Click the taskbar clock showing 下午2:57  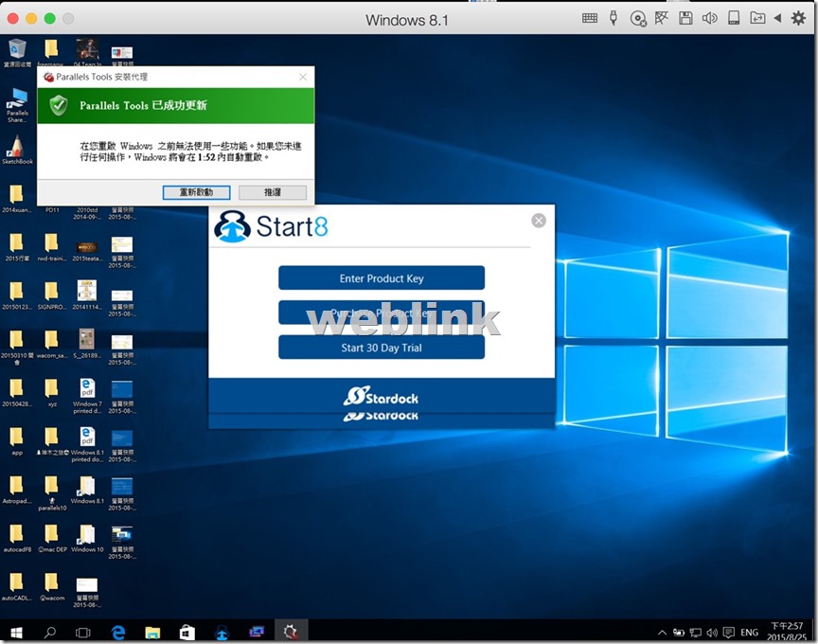click(787, 632)
